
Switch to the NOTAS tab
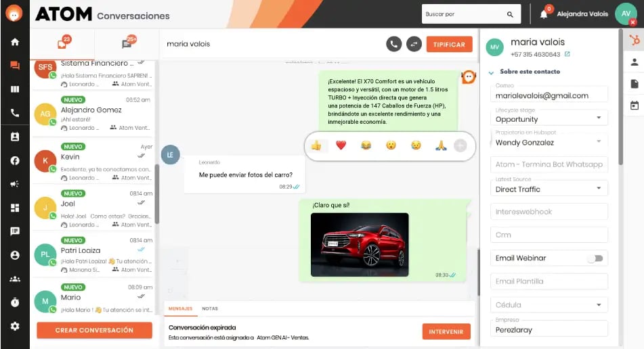(210, 308)
